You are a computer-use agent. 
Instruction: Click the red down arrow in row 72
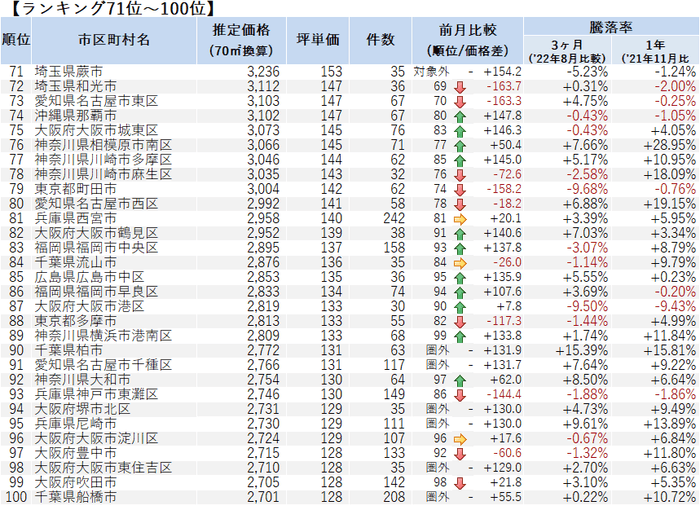[x=460, y=87]
